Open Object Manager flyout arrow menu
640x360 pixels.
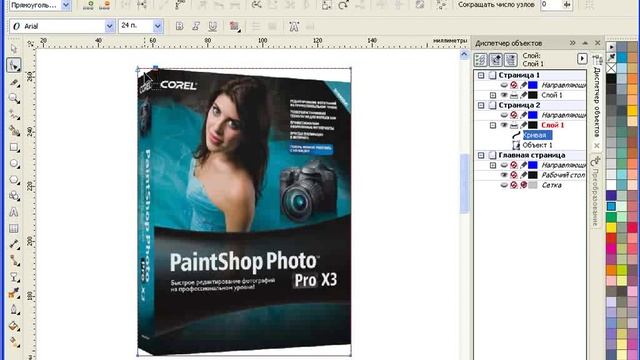(x=582, y=59)
